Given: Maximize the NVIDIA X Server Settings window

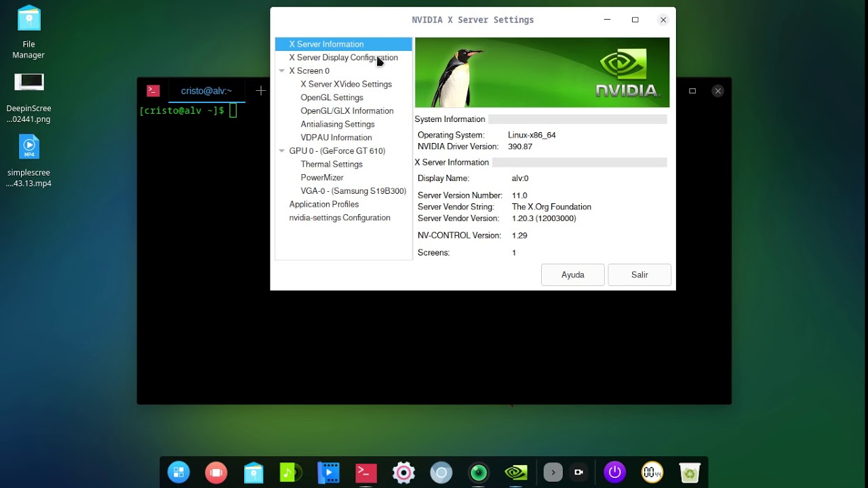Looking at the screenshot, I should tap(635, 20).
